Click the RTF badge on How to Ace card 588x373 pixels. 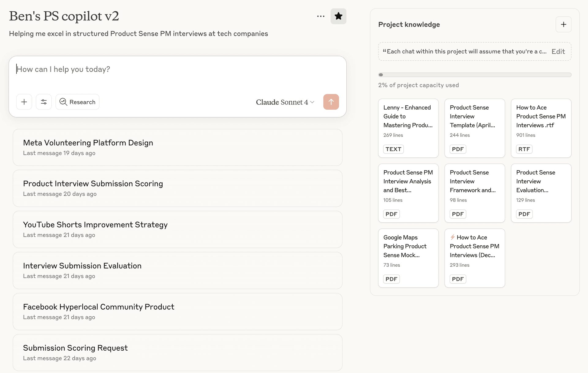(524, 149)
